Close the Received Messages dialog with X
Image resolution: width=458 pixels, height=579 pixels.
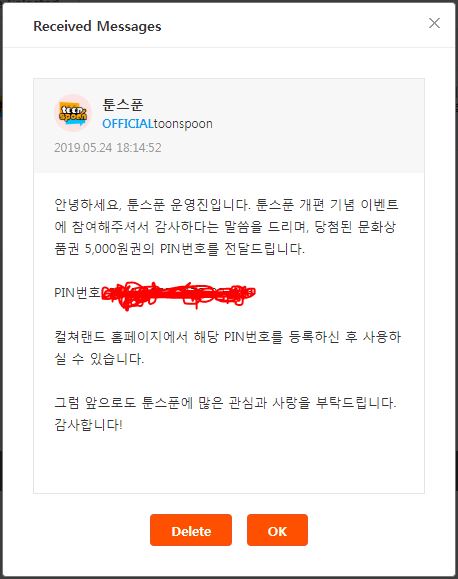point(434,23)
